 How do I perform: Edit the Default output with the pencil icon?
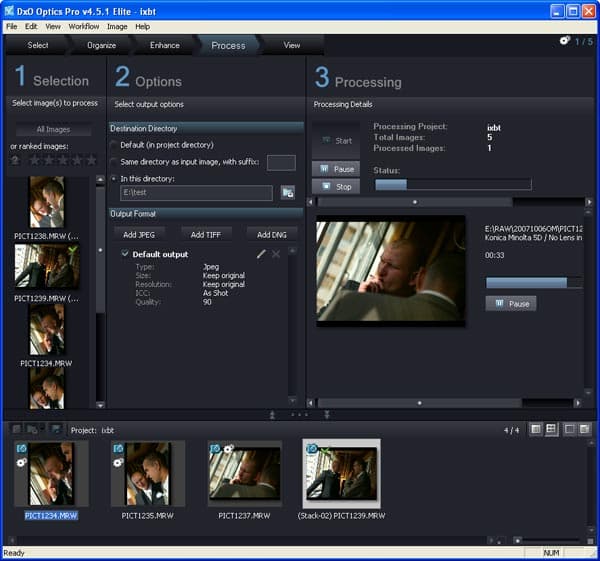[261, 254]
